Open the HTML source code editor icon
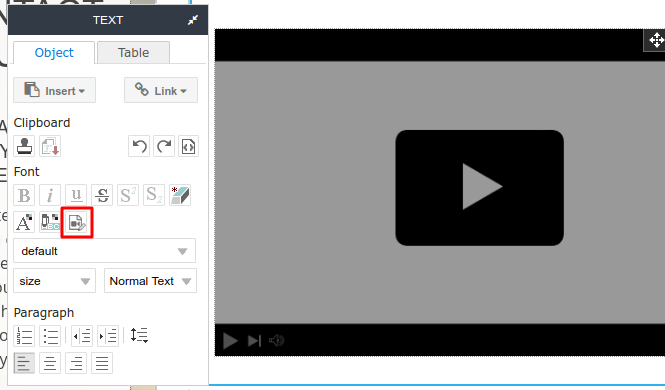The image size is (665, 390). (188, 146)
